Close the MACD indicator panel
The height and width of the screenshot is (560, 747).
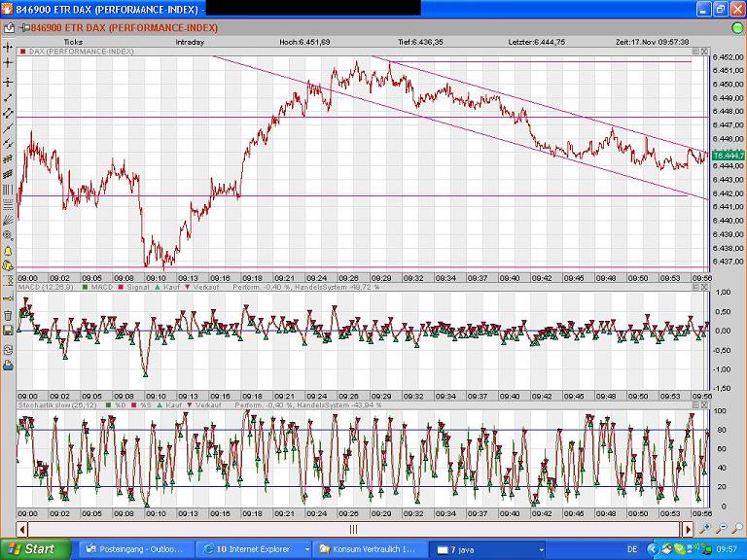[x=704, y=287]
